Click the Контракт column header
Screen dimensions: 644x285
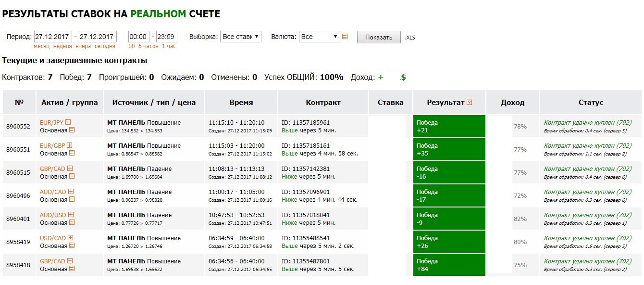coord(323,103)
